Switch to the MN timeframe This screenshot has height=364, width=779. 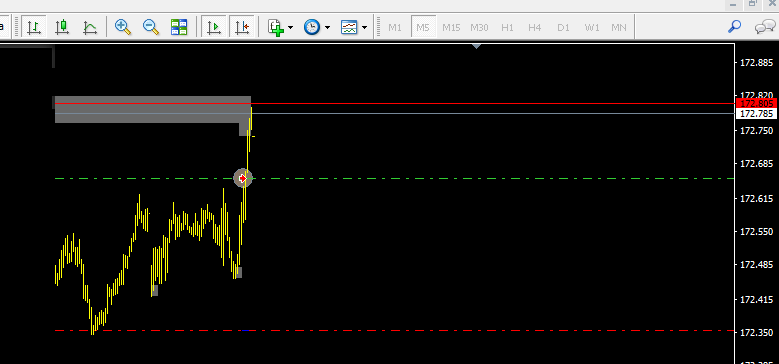(x=619, y=27)
